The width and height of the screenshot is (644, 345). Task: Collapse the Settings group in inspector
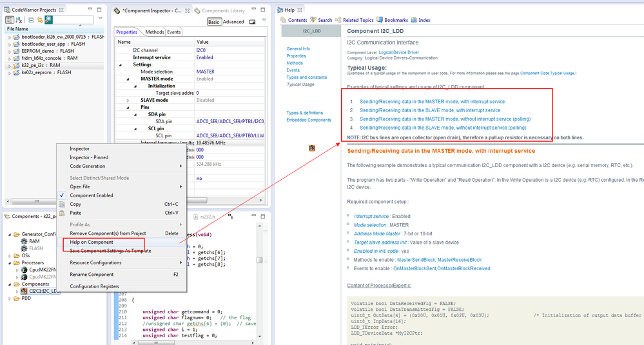point(121,65)
